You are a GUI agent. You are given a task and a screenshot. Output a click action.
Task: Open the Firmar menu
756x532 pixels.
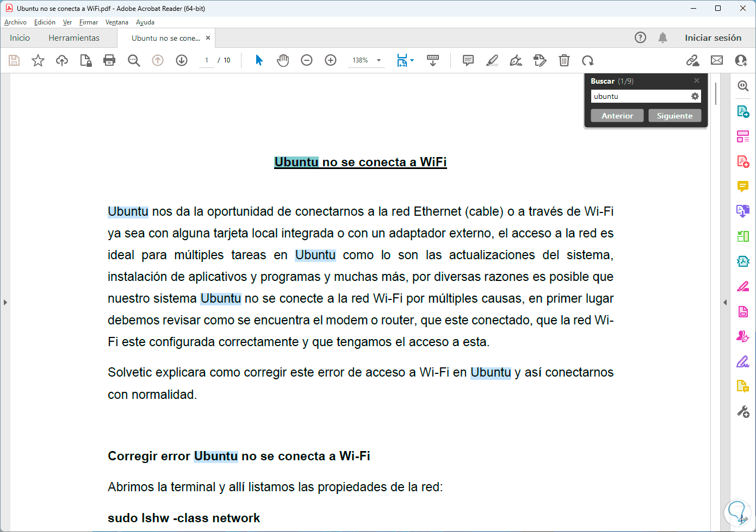click(89, 22)
